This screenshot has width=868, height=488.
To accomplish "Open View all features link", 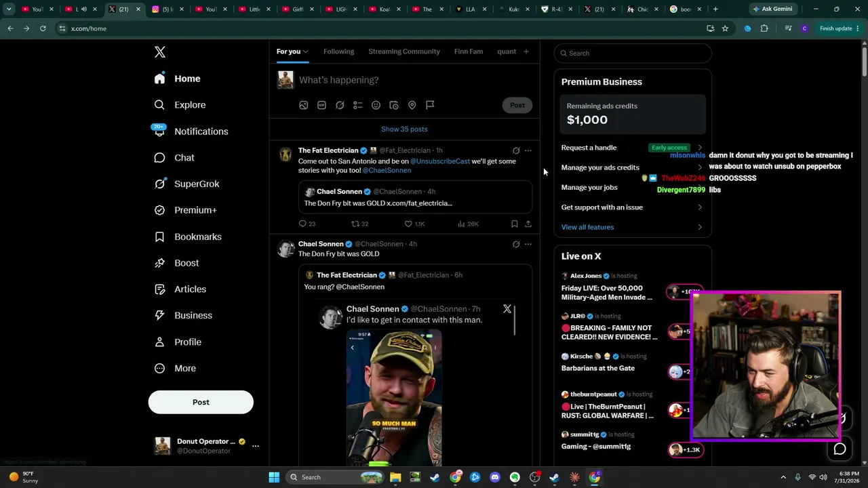I will click(x=587, y=227).
